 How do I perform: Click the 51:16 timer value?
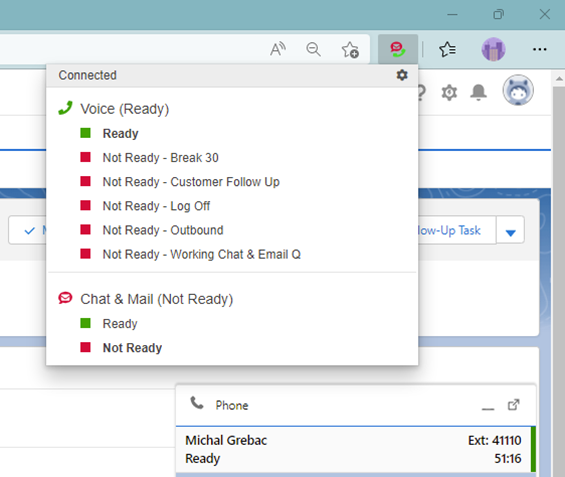coord(508,458)
